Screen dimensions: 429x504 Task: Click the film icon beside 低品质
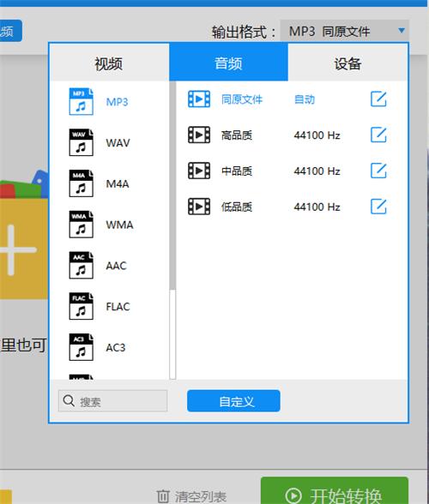[199, 207]
